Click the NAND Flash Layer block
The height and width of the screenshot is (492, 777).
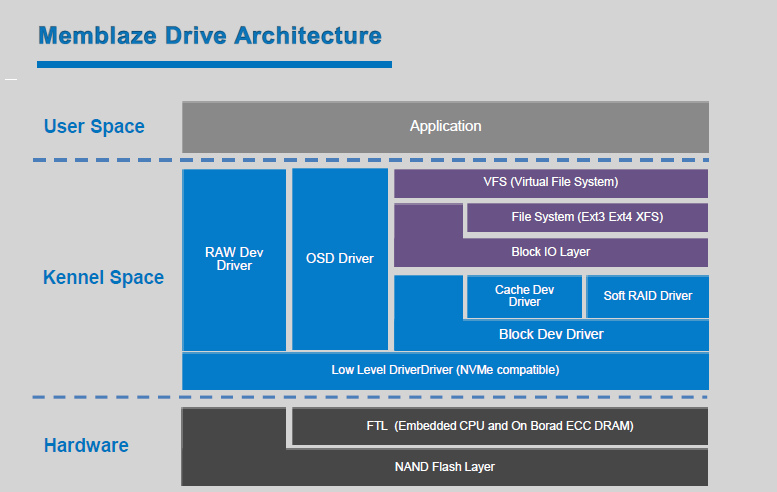(x=444, y=467)
